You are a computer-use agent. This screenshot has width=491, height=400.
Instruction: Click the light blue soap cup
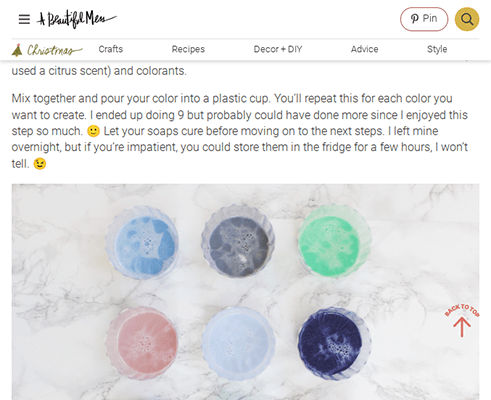point(142,242)
